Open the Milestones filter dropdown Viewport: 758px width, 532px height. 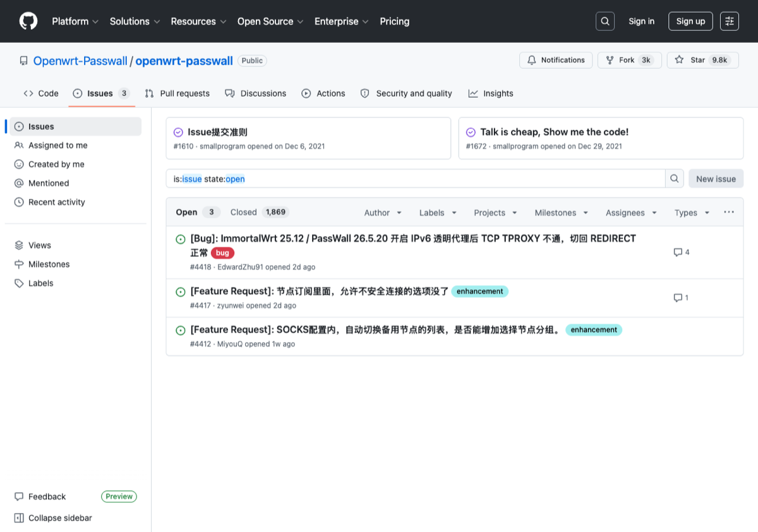tap(562, 213)
